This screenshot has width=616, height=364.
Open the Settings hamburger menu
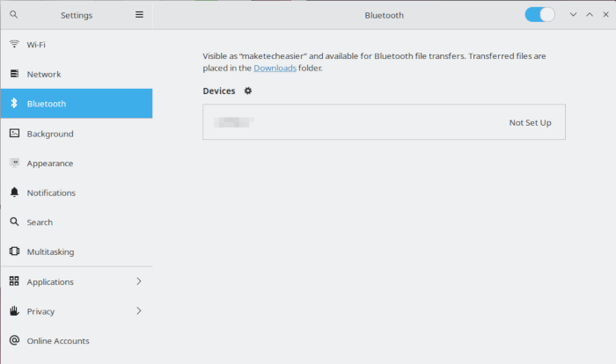click(139, 15)
